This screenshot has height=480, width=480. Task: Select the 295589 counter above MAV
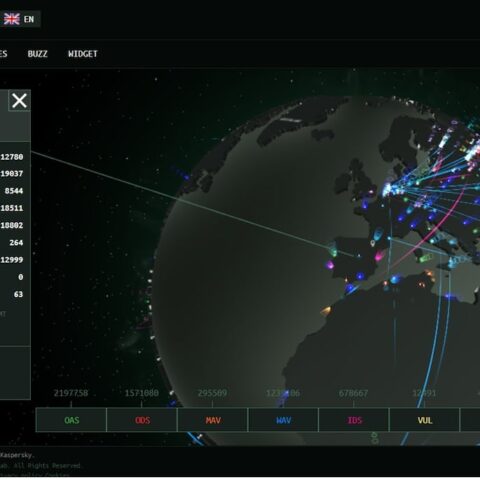click(212, 393)
